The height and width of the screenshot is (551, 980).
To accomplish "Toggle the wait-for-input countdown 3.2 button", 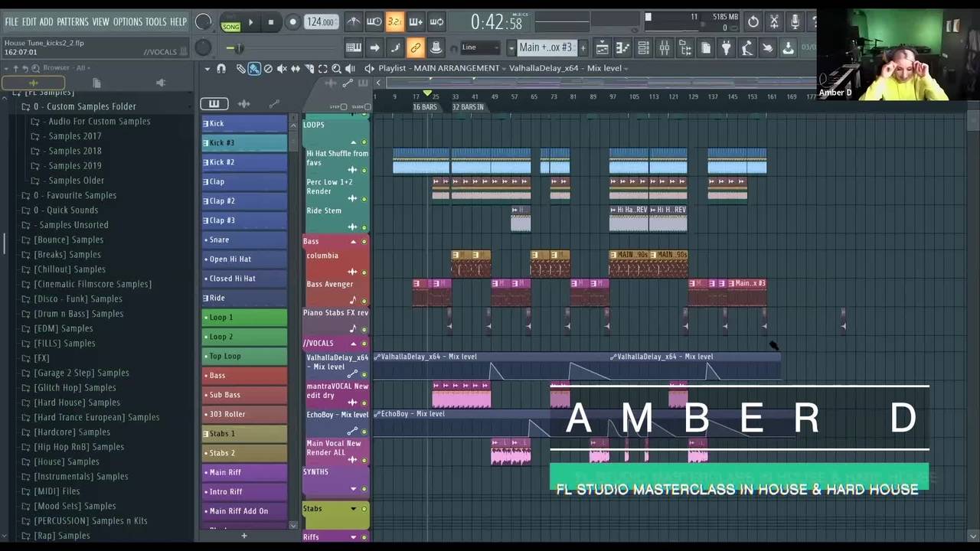I will click(395, 22).
